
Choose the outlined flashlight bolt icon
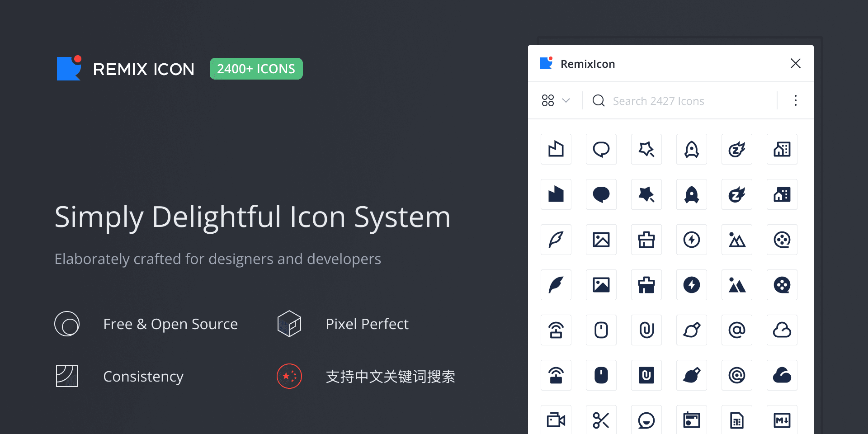(692, 240)
